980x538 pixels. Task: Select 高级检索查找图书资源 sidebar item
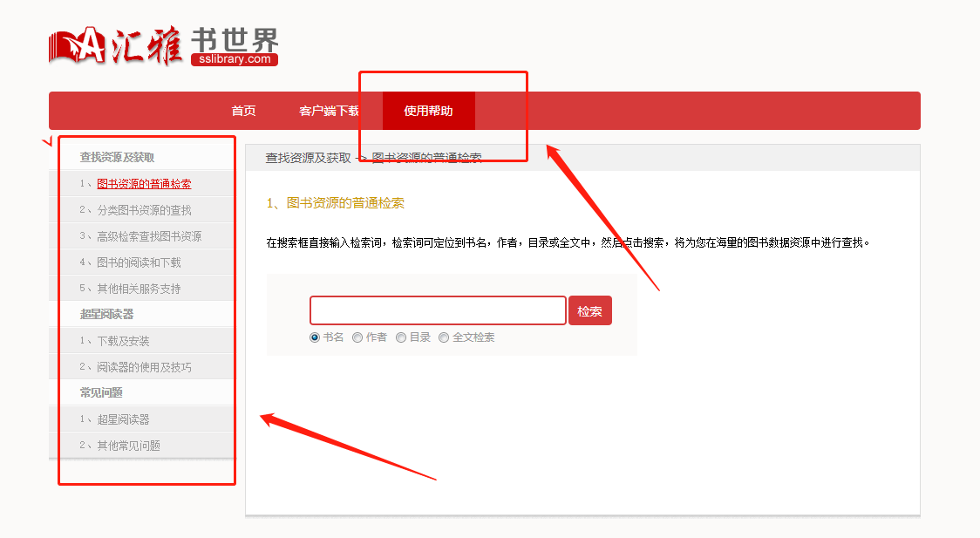coord(149,236)
